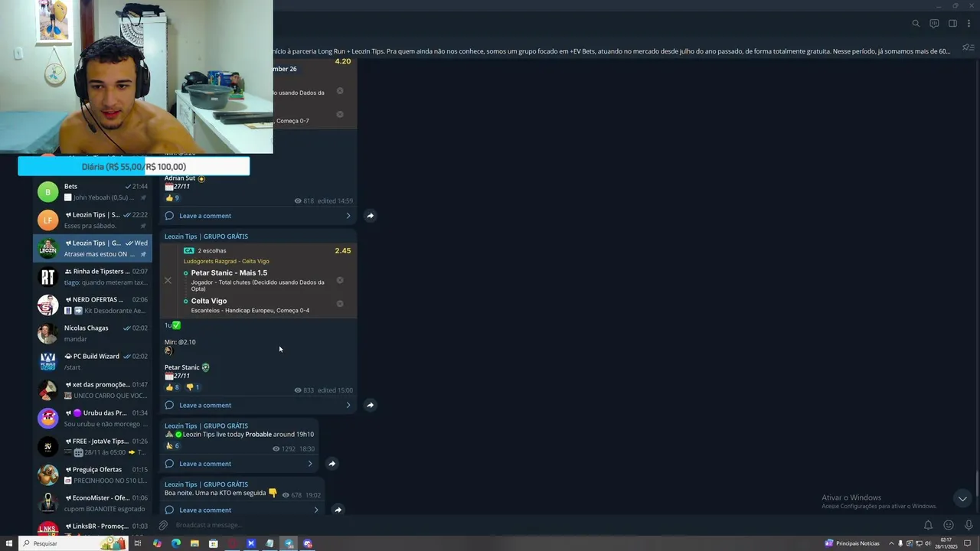Click the Diária R$ 55,00/R$ 100,00 progress bar

coord(134,166)
